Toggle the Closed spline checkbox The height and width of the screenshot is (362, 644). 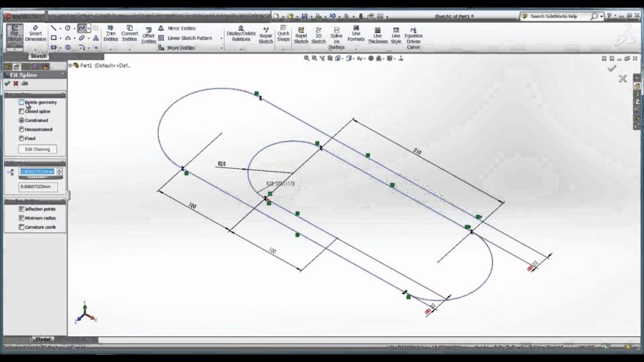(x=22, y=111)
